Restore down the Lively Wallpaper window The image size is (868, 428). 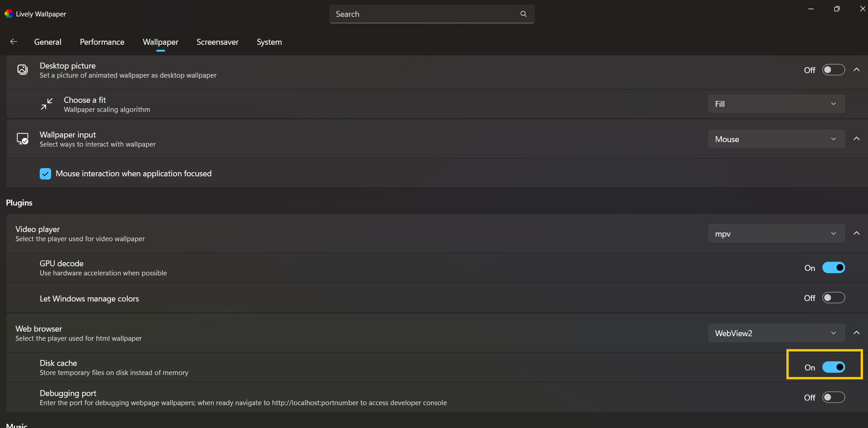[x=837, y=9]
